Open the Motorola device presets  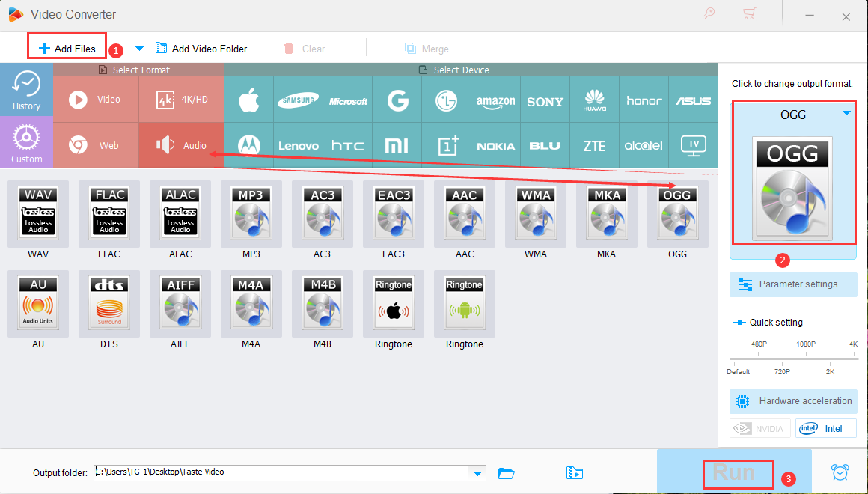pos(249,146)
